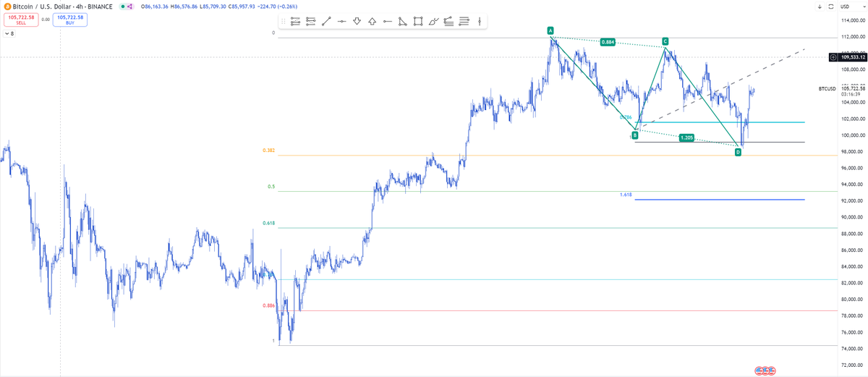Click the 0.00 spread value
This screenshot has height=377, width=868.
coord(46,20)
